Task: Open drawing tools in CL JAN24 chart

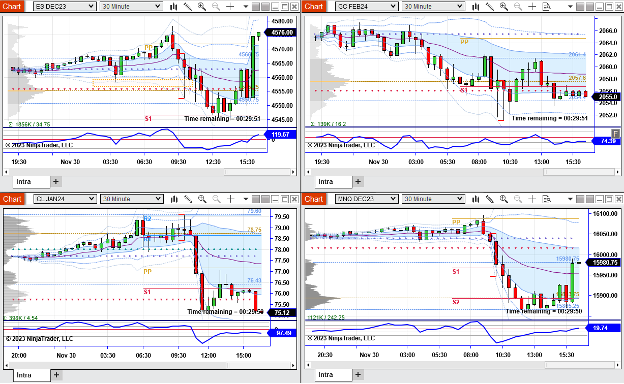Action: [188, 199]
